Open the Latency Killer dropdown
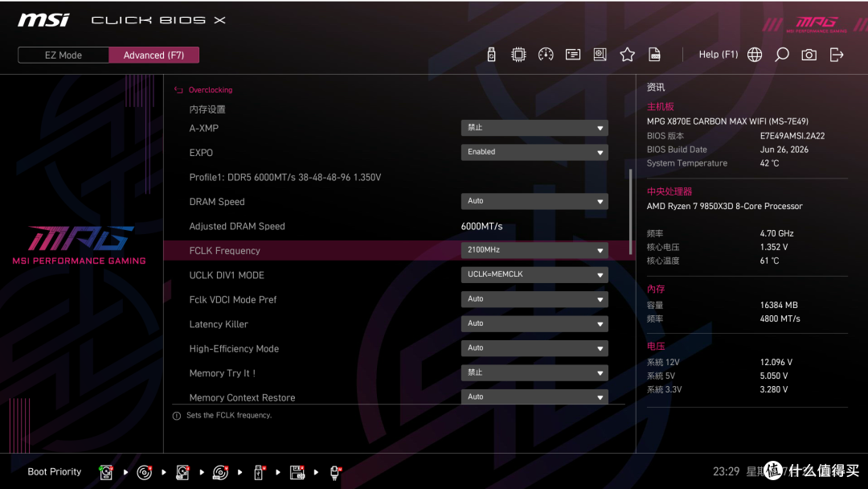Screen dimensions: 868x489 tap(534, 324)
